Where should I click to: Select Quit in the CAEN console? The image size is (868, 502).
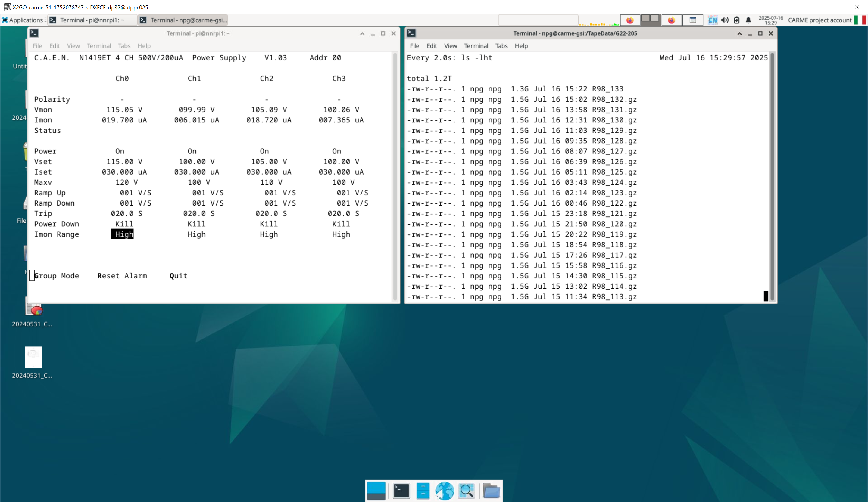coord(178,276)
